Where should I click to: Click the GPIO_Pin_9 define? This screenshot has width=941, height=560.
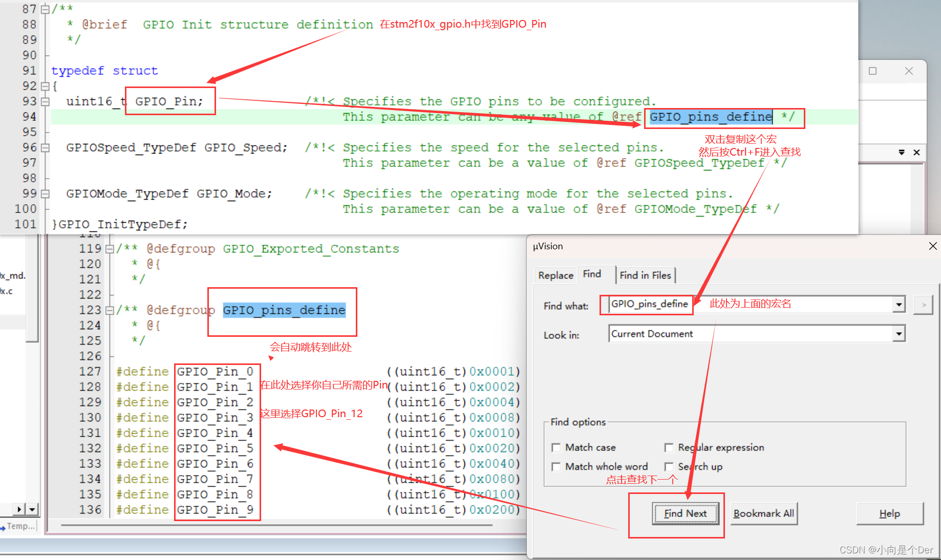(215, 510)
